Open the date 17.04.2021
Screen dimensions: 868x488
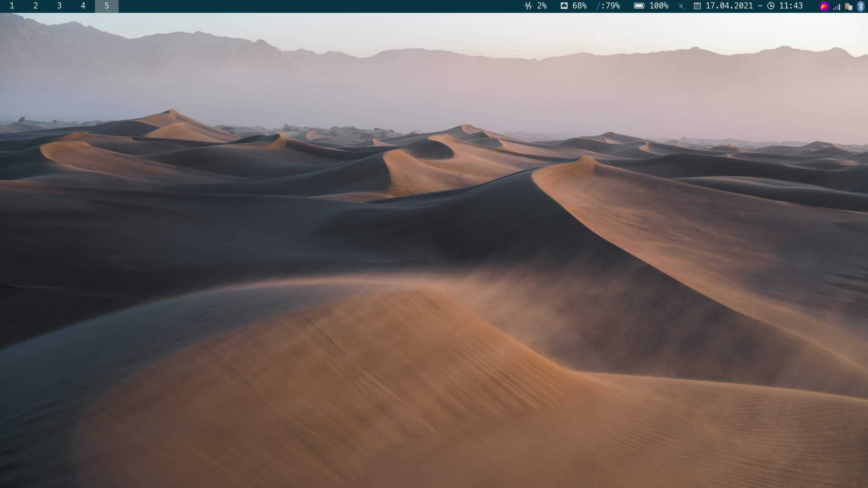click(729, 6)
